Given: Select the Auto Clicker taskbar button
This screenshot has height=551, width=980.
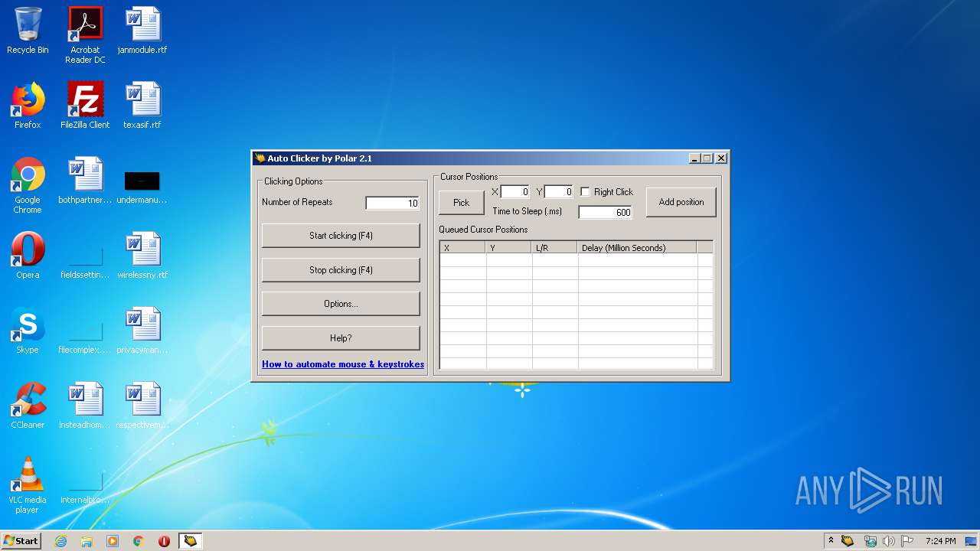Looking at the screenshot, I should click(x=190, y=541).
